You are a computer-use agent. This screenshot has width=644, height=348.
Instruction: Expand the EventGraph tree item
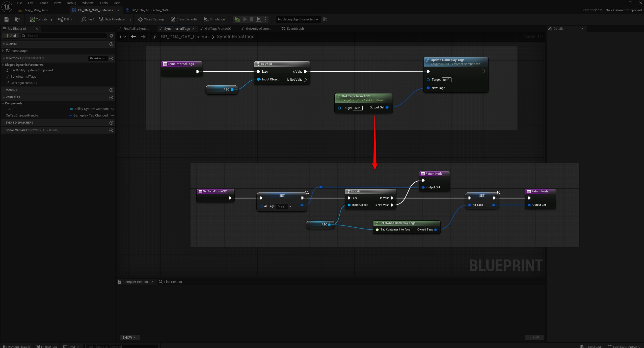[3, 51]
